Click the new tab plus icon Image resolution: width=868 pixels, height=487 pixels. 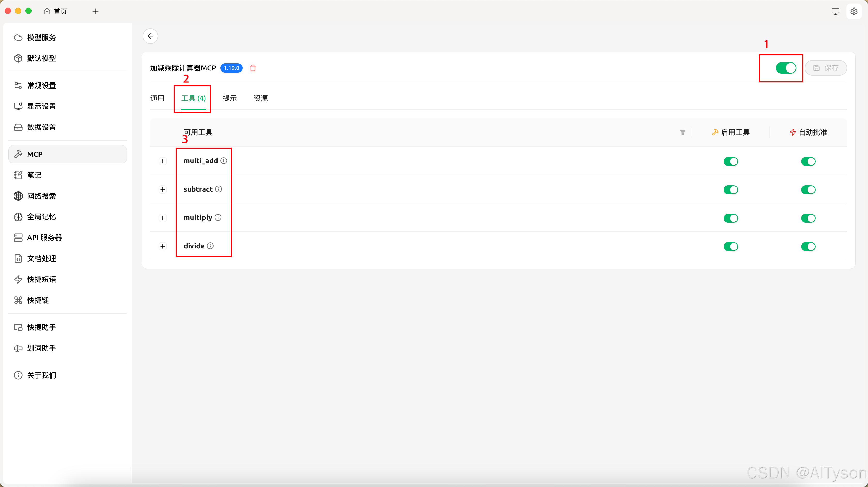tap(96, 11)
